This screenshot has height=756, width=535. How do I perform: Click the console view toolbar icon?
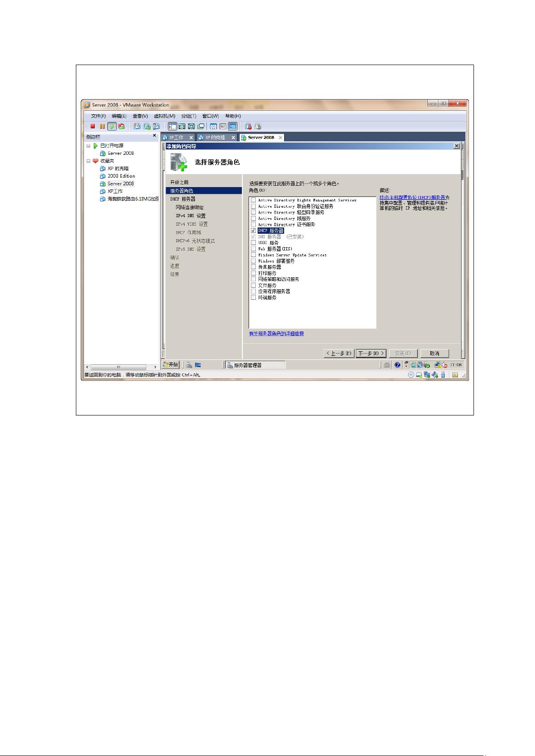click(232, 127)
